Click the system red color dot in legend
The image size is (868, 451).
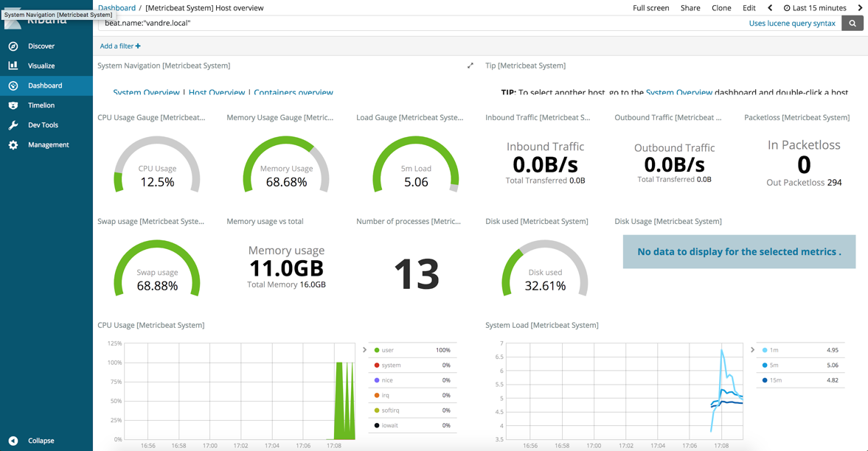point(377,366)
